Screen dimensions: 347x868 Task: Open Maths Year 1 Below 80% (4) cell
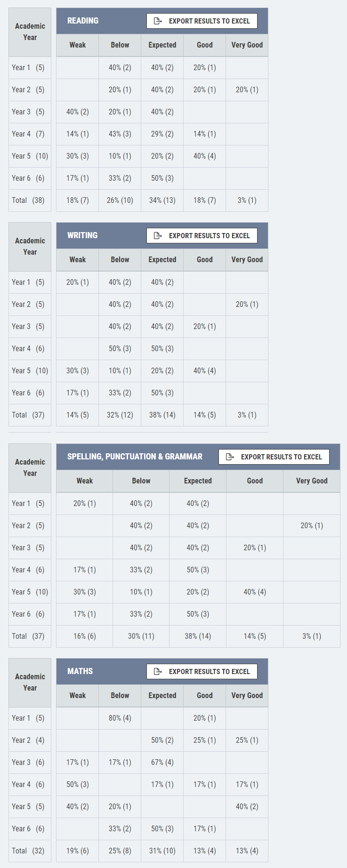(x=120, y=718)
